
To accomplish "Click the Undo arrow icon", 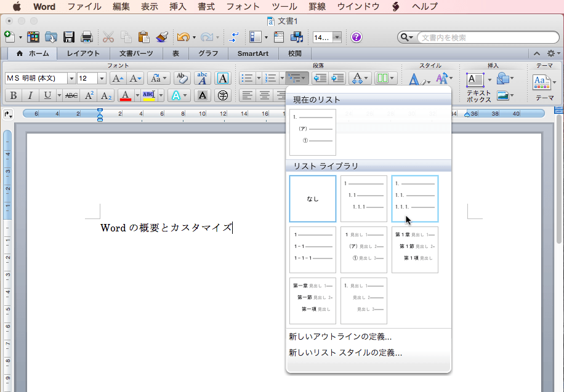I will [183, 37].
